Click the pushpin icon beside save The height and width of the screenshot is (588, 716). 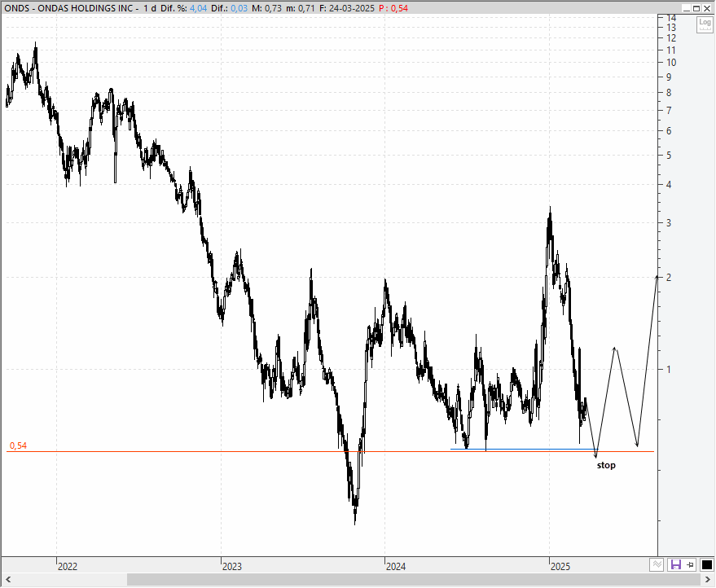pos(691,564)
